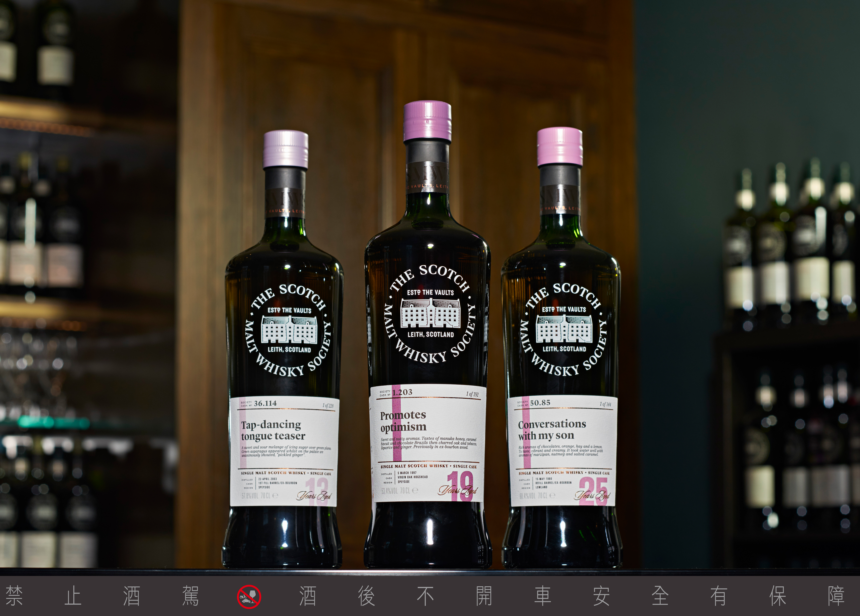Click the Chinese character "車" in the banner
This screenshot has width=860, height=616.
pos(543,596)
